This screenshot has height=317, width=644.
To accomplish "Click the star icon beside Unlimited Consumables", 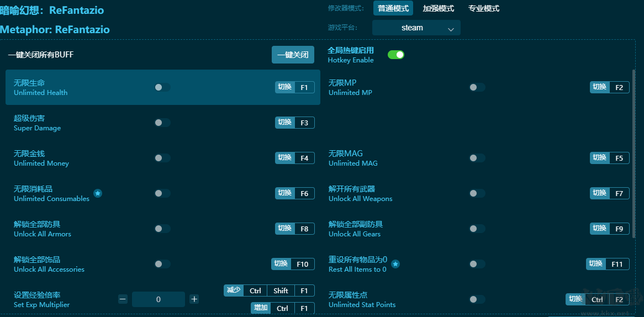I will [98, 193].
